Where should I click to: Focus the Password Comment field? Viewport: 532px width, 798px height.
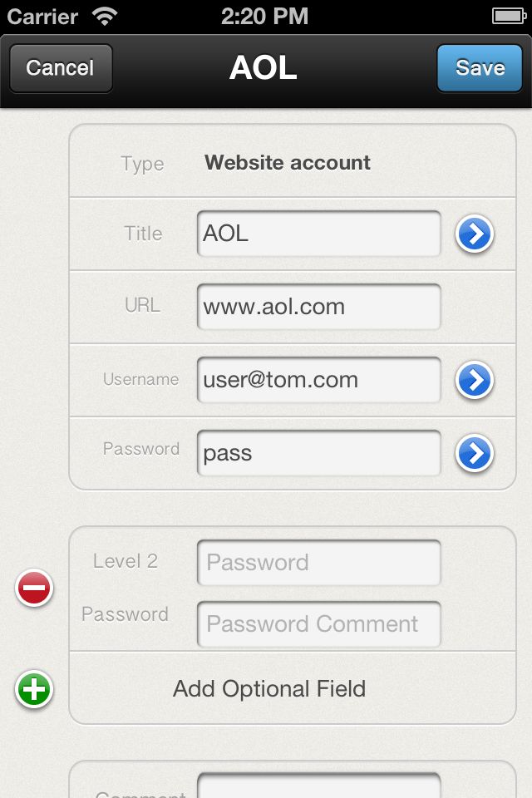[318, 624]
